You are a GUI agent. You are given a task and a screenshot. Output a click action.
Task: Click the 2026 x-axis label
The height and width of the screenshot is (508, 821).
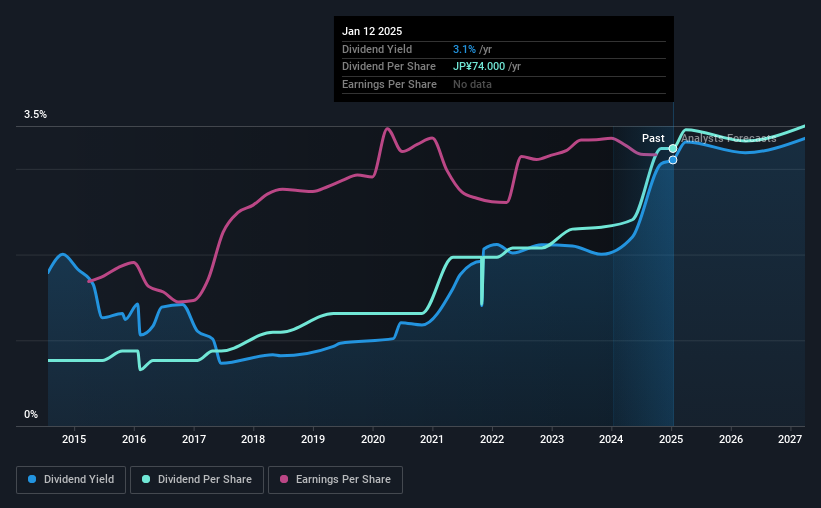click(x=731, y=439)
